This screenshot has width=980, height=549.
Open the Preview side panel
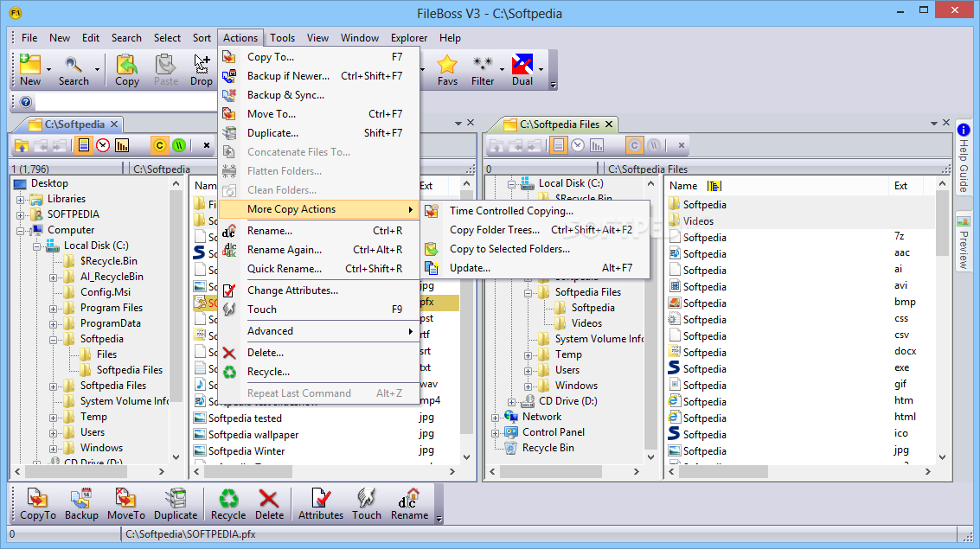click(x=963, y=242)
